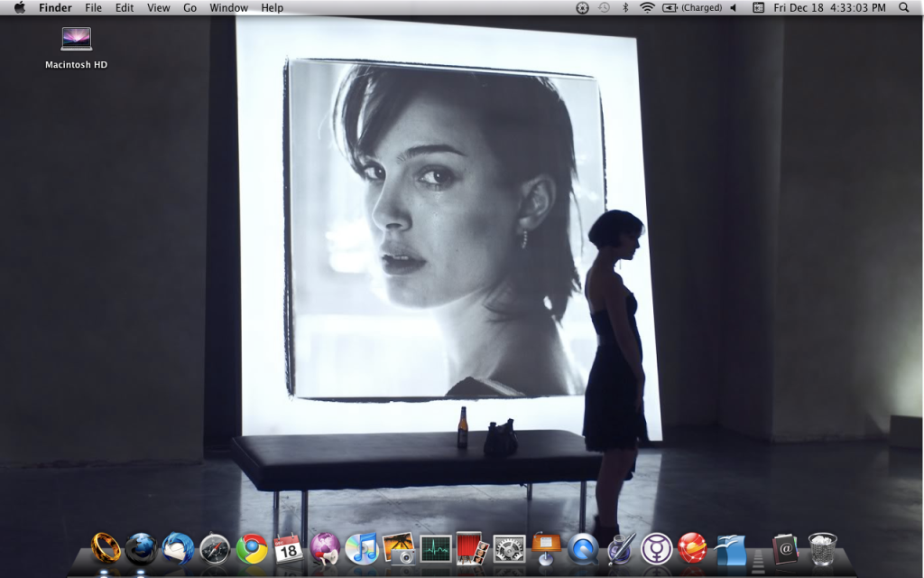The height and width of the screenshot is (578, 924).
Task: Open the ink pen and inkwell app
Action: tap(621, 548)
